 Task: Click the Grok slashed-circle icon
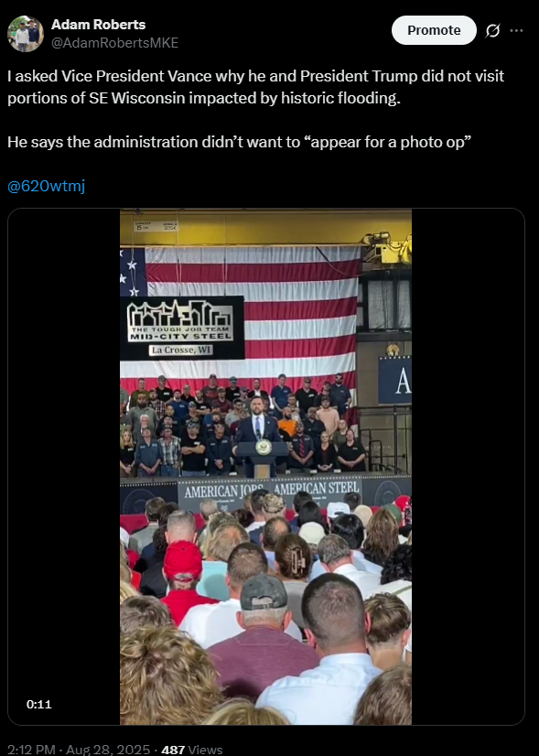(492, 31)
